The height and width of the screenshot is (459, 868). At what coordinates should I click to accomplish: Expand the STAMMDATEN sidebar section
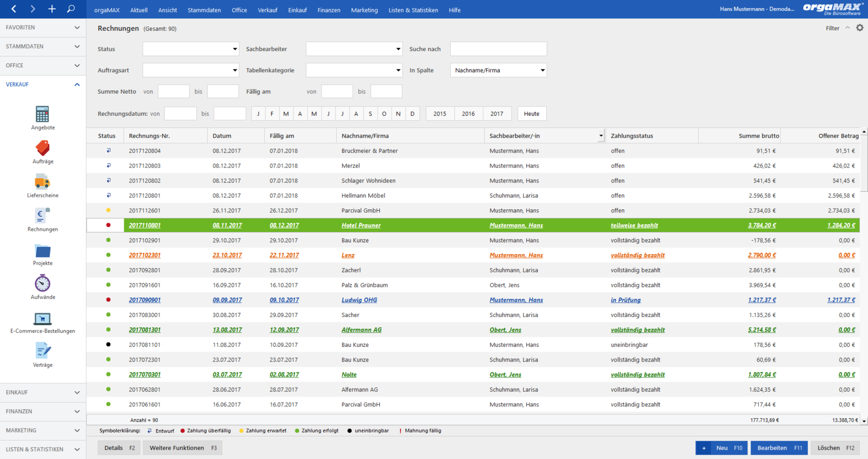(x=43, y=47)
